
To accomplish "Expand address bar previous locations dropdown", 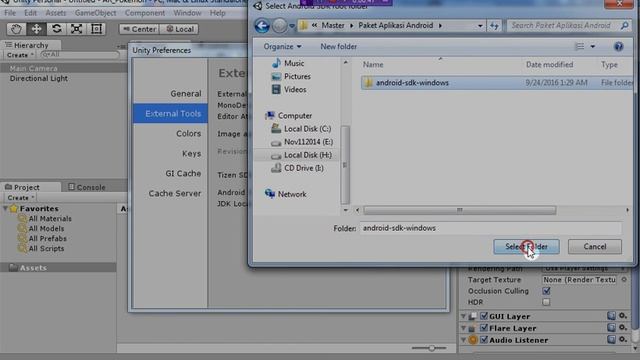I will coord(480,26).
